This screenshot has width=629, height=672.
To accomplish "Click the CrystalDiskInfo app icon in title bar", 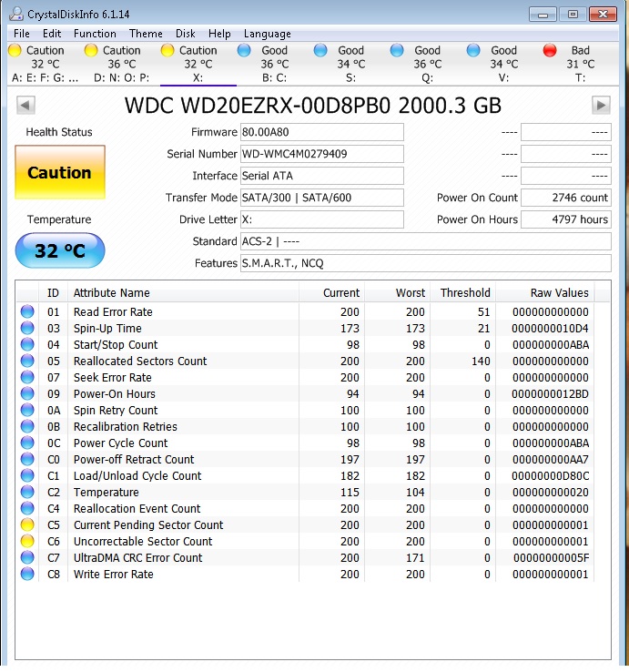I will (x=16, y=15).
